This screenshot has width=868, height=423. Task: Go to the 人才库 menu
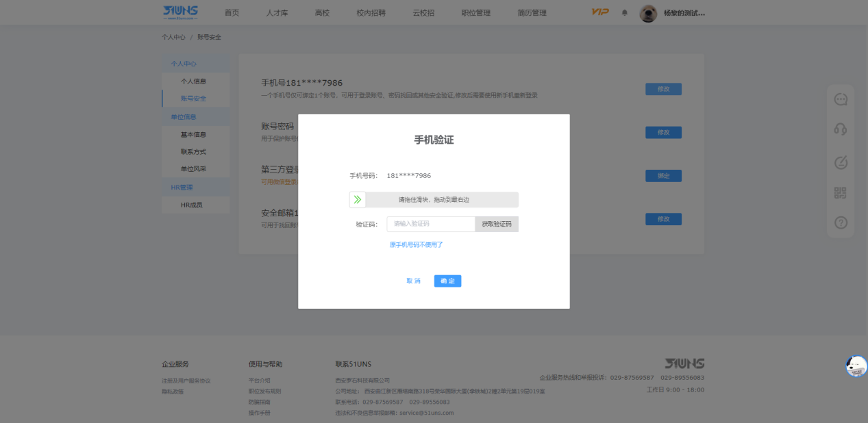coord(277,12)
